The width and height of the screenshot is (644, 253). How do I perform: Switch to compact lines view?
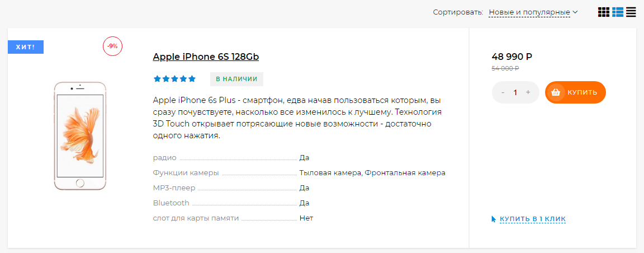click(631, 12)
